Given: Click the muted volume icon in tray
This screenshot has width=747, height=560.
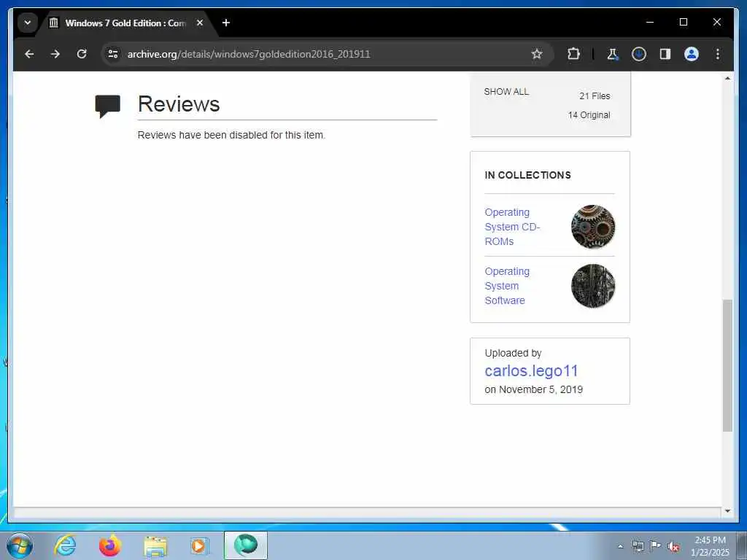Looking at the screenshot, I should point(673,547).
